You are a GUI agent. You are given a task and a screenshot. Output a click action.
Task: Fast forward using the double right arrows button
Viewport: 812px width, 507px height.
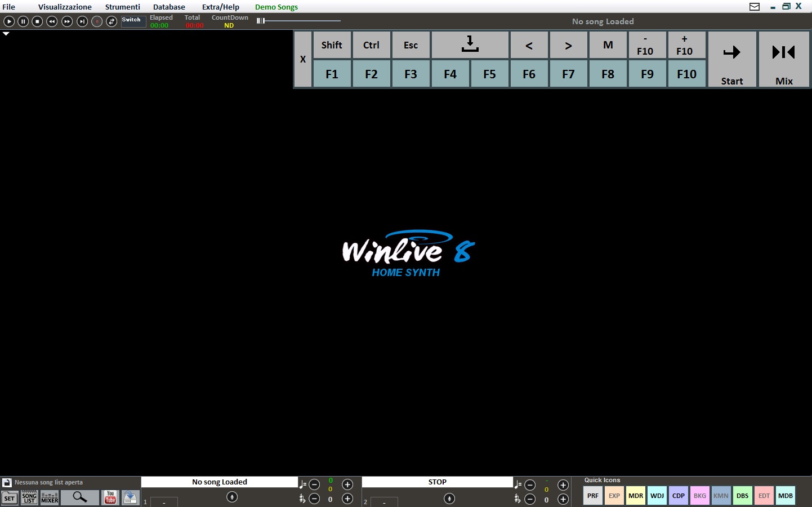(67, 21)
